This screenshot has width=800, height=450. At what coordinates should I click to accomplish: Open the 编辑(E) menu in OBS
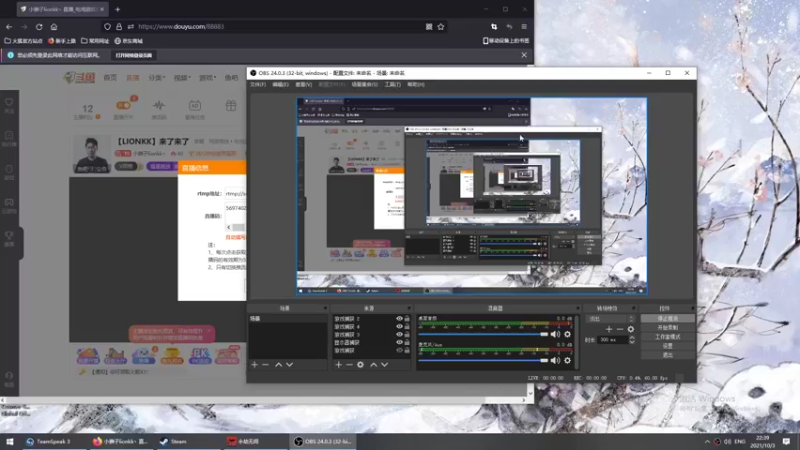click(280, 85)
